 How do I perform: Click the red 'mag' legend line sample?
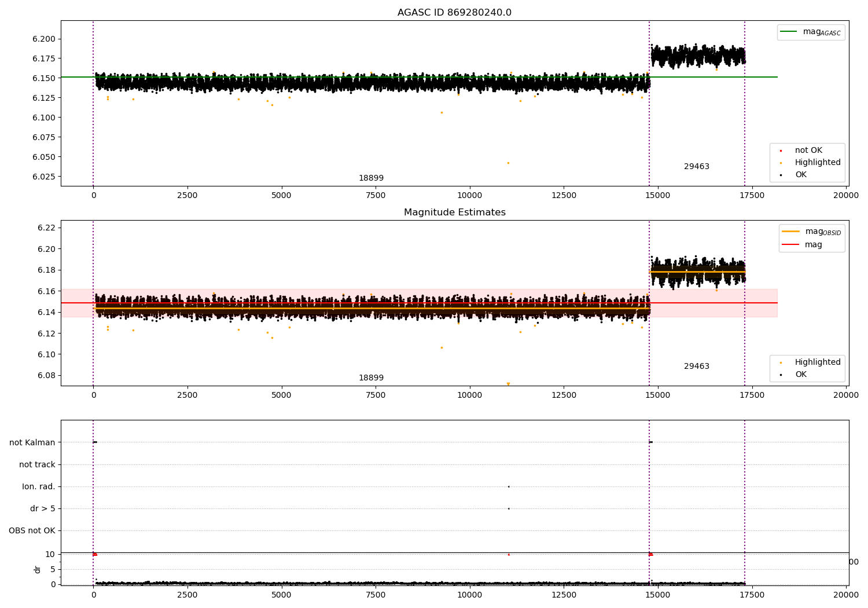[x=790, y=245]
